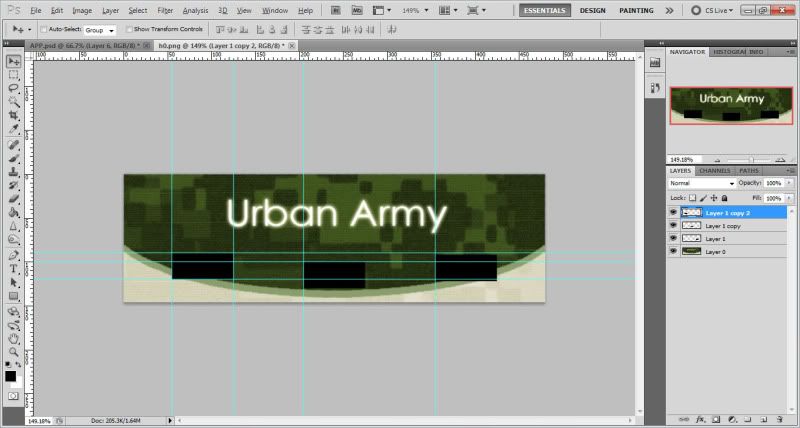Select the Move tool in the toolbox
The width and height of the screenshot is (800, 428).
click(x=14, y=60)
